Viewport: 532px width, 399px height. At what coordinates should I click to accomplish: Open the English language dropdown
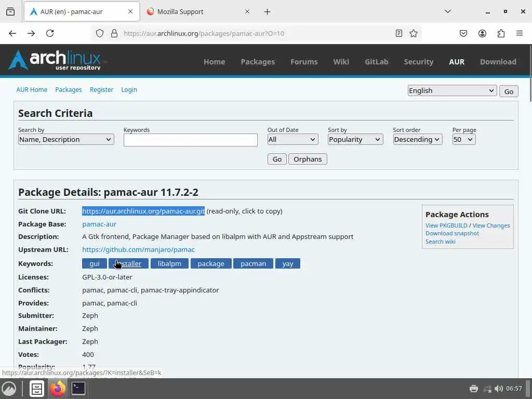pyautogui.click(x=452, y=90)
